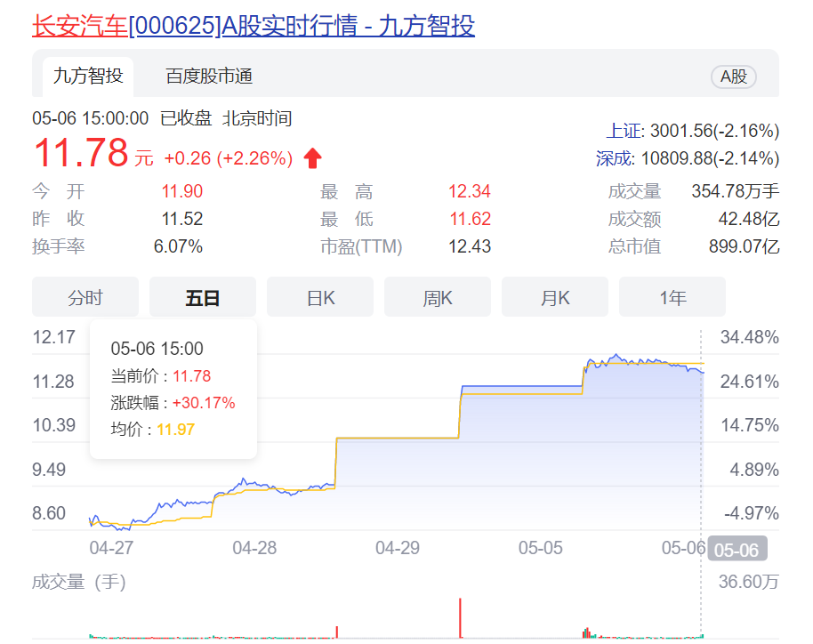Click the red up-arrow price indicator
The image size is (813, 644).
pyautogui.click(x=312, y=158)
